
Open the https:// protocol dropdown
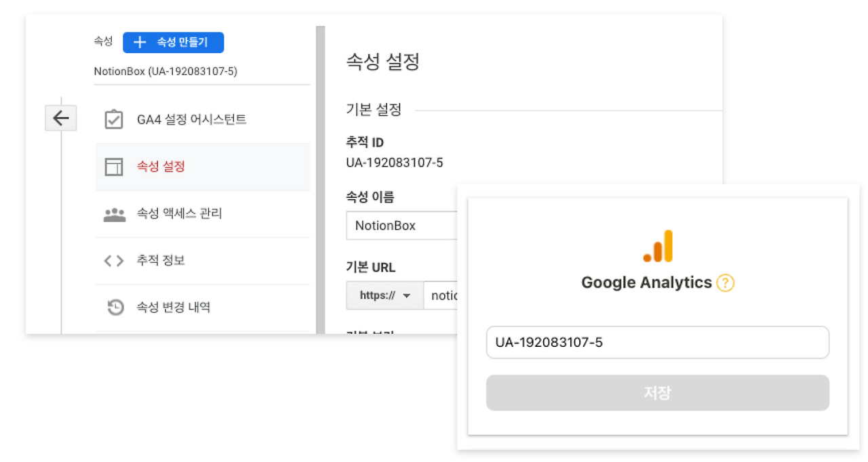384,295
